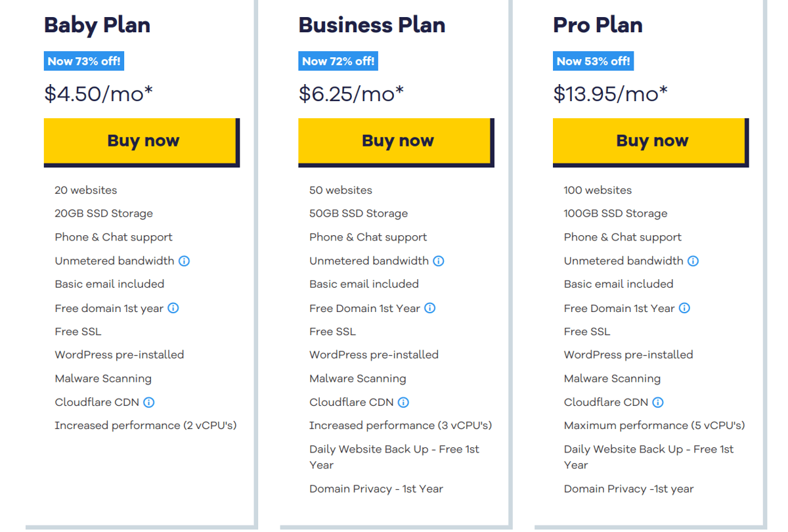The height and width of the screenshot is (532, 788).
Task: Click the Now 72% off badge
Action: [338, 60]
